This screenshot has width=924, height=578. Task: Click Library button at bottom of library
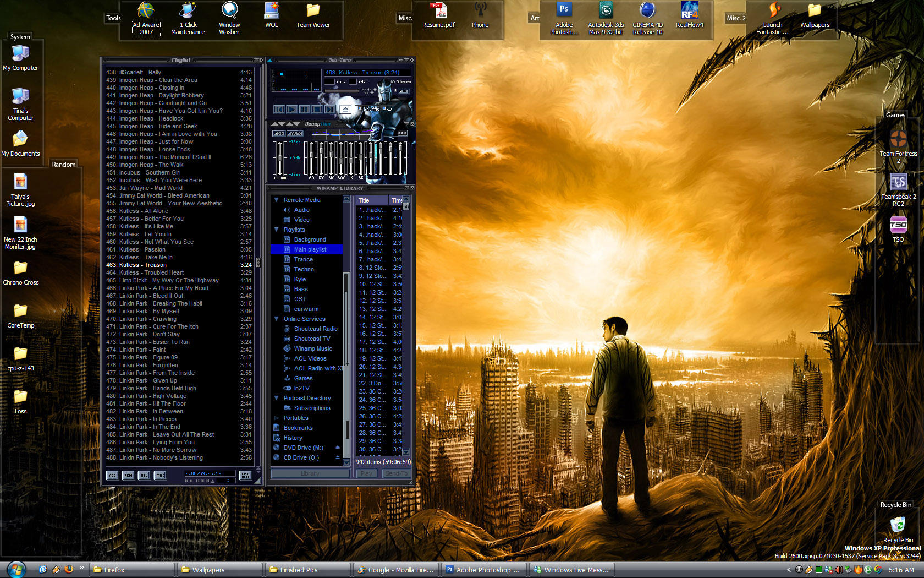pos(310,473)
